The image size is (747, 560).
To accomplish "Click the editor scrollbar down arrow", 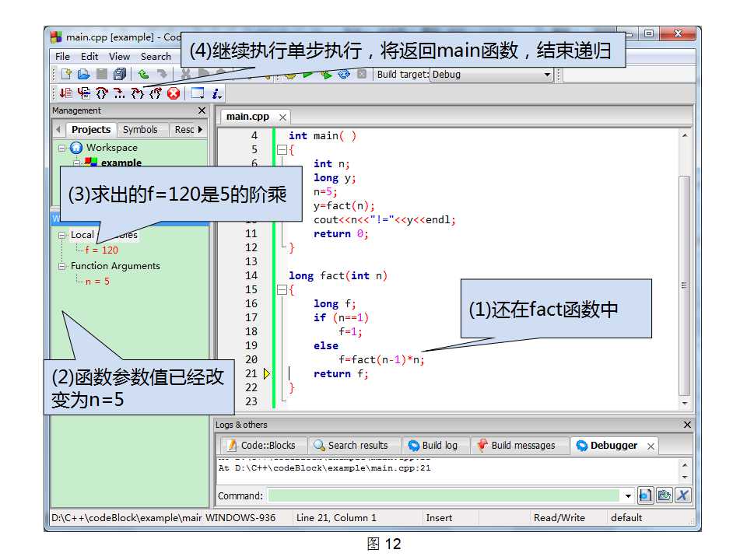I will click(685, 404).
